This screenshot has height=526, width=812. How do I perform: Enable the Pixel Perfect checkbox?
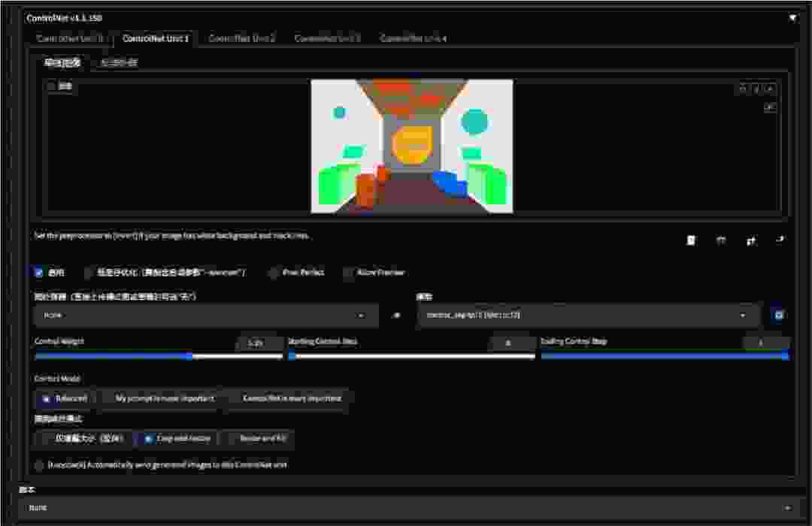(274, 272)
